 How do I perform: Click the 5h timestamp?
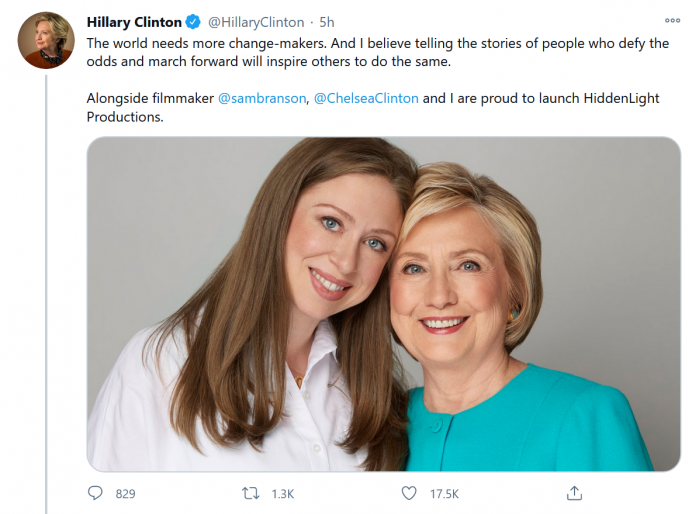click(x=326, y=22)
